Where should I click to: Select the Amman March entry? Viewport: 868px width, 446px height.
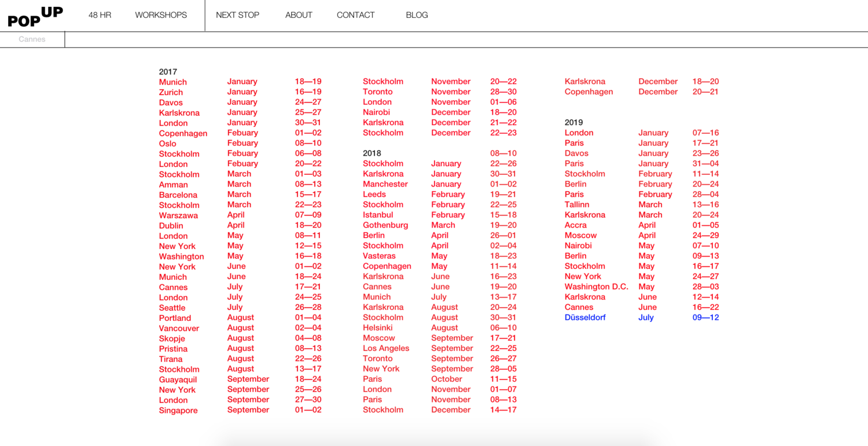(x=240, y=184)
